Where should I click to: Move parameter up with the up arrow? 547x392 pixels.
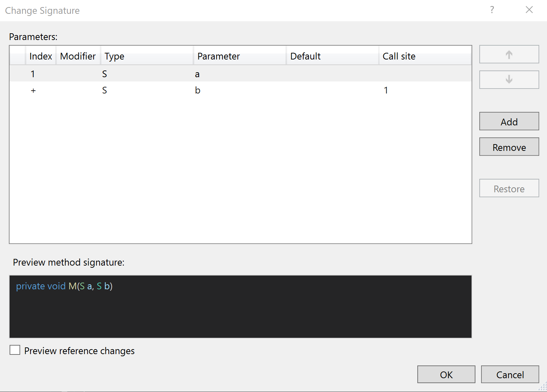pos(509,54)
